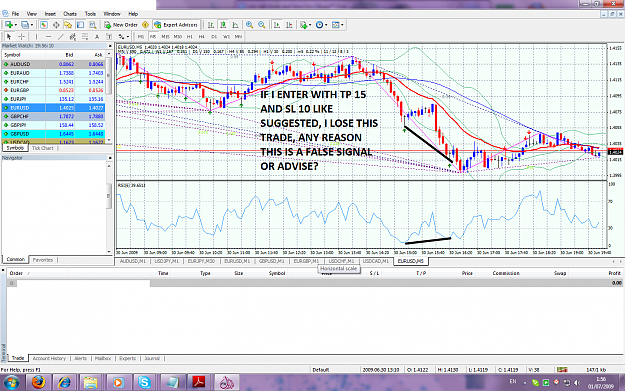Launch MetaEditor with the yellow diamond icon
Screen dimensions: 625x391
pos(145,25)
